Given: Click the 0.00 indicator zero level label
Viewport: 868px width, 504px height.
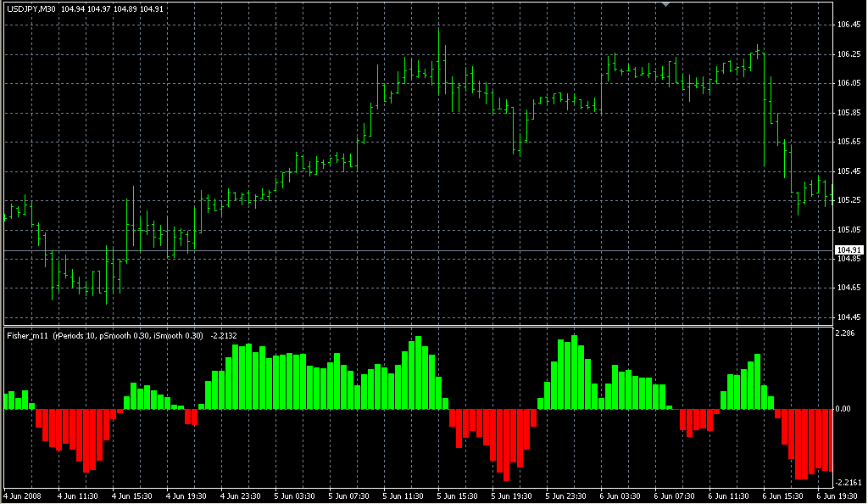Looking at the screenshot, I should (843, 409).
